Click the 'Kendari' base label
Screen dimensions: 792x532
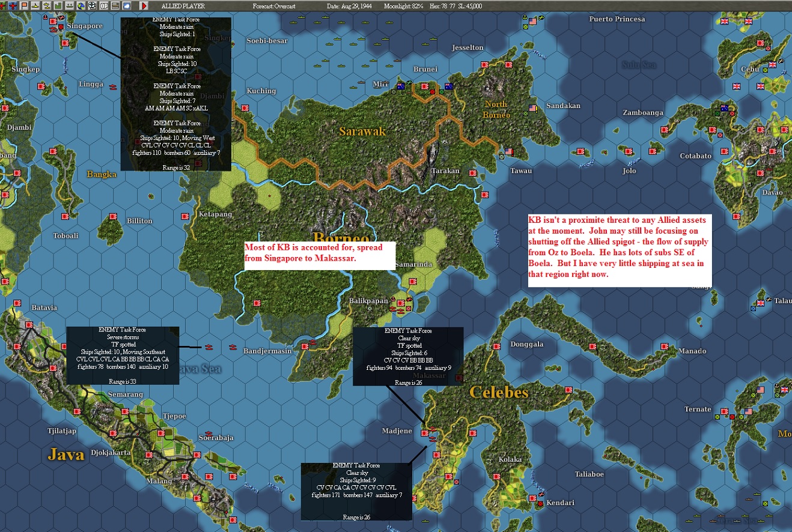[561, 503]
